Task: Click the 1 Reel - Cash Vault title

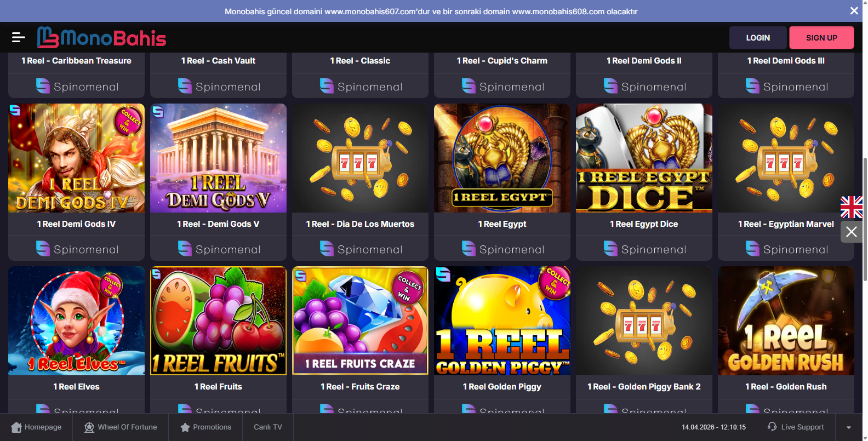Action: pyautogui.click(x=218, y=61)
